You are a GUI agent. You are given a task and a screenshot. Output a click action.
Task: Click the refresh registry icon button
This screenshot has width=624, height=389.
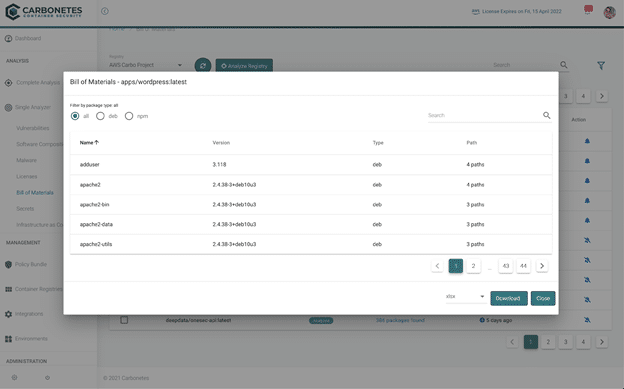[x=203, y=65]
